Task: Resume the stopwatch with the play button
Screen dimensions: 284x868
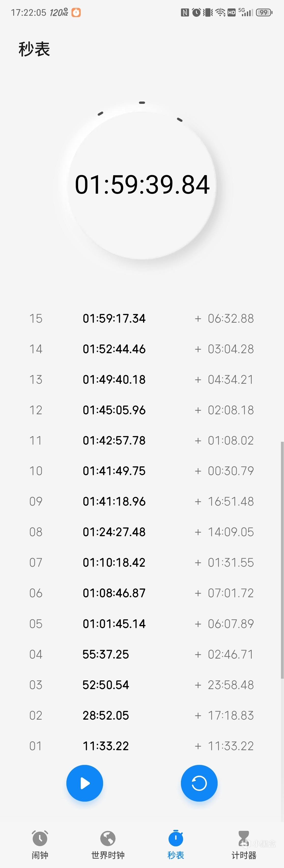Action: coord(84,784)
